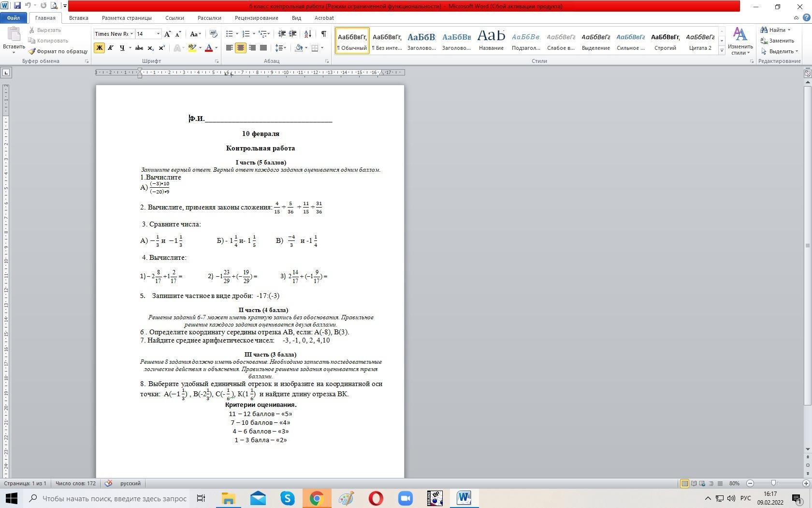Click Decrease Indent icon
This screenshot has height=508, width=812.
282,34
